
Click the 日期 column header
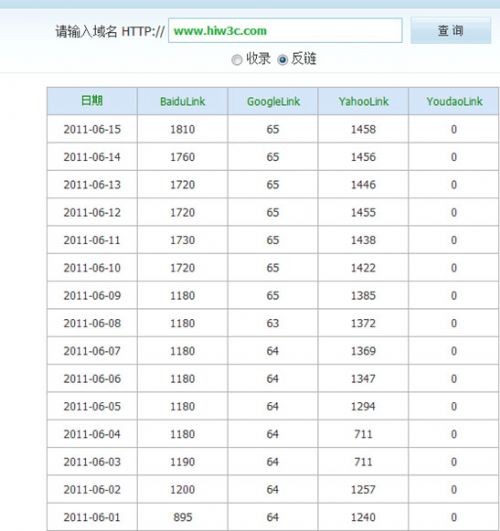click(x=92, y=101)
